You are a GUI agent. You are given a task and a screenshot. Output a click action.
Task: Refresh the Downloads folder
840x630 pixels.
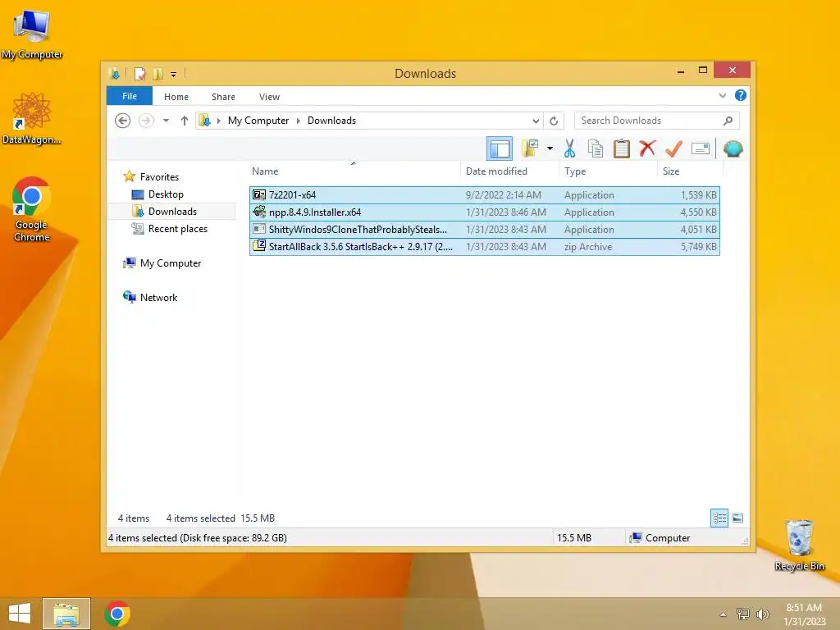click(x=554, y=121)
